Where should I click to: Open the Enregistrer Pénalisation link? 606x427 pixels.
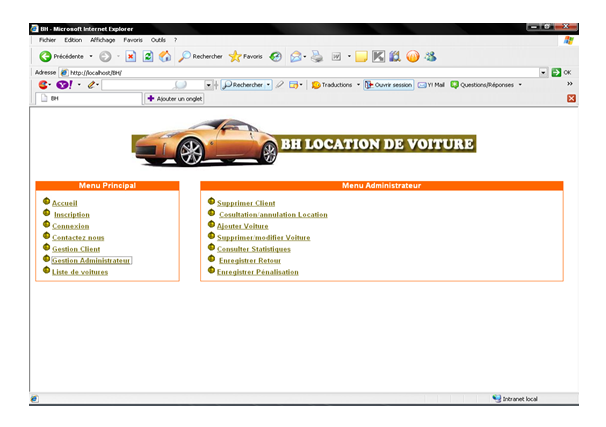tap(258, 272)
